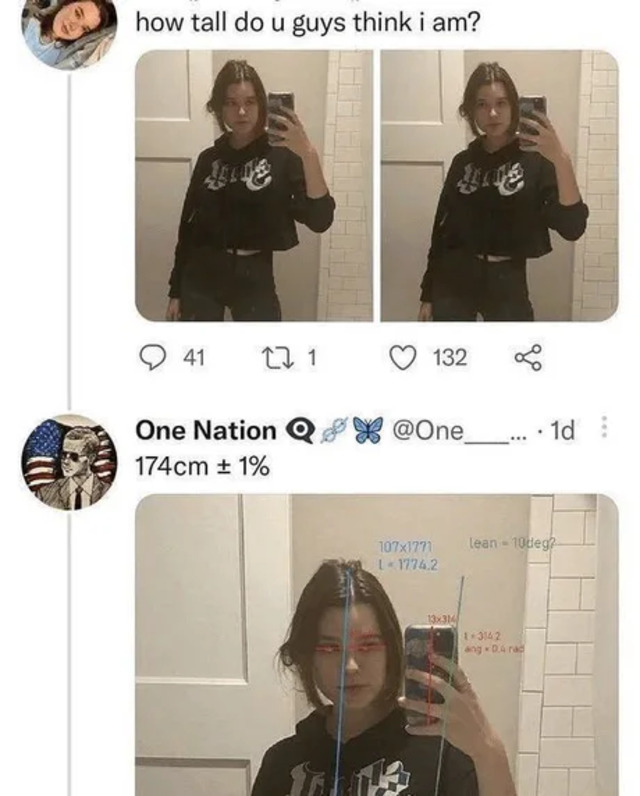Open the right selfie photo

[499, 186]
